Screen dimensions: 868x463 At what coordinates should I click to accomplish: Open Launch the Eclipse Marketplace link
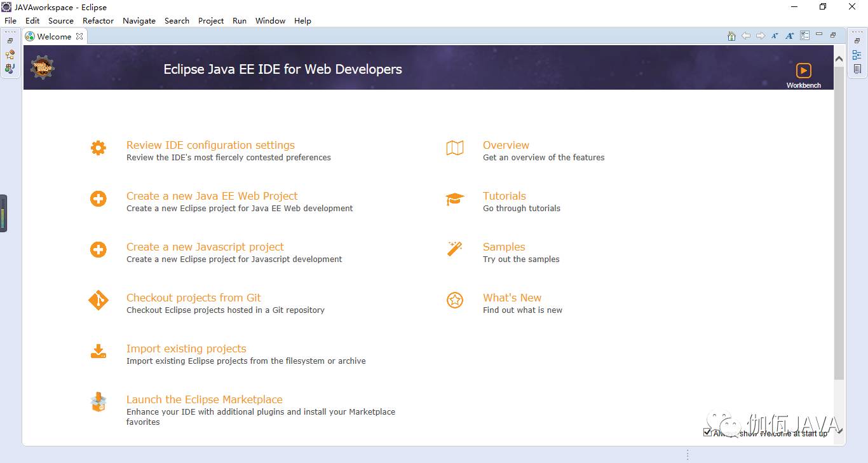tap(205, 399)
